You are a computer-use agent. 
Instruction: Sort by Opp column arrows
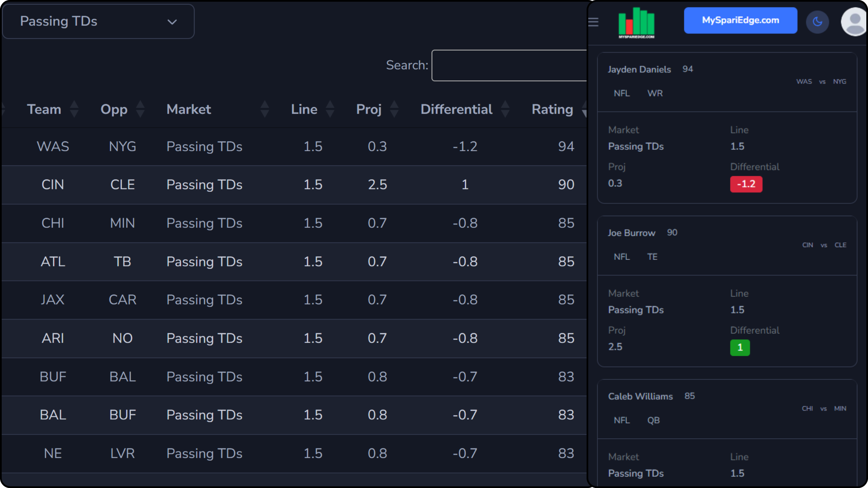click(140, 109)
